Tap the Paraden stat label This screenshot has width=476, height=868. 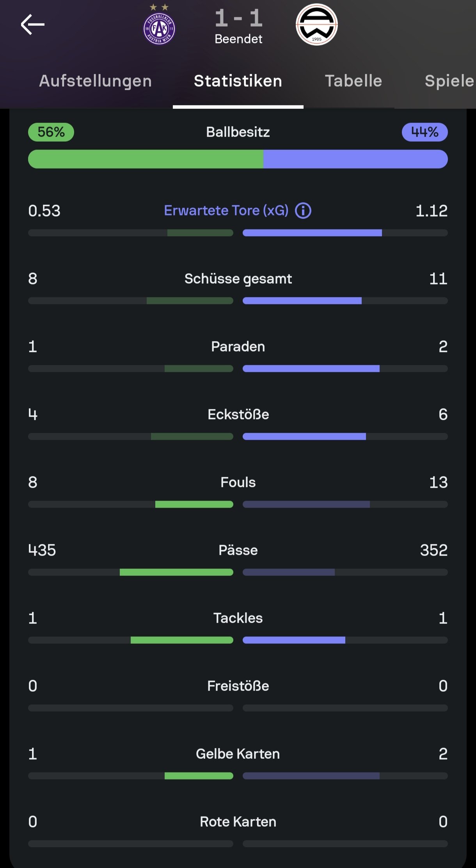click(238, 346)
